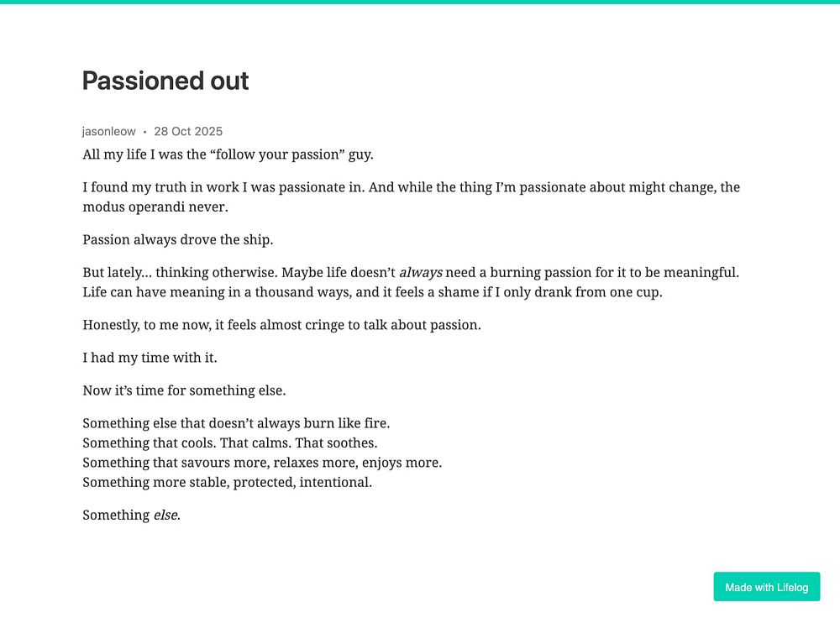This screenshot has width=840, height=618.
Task: Click the line "I had my time with it."
Action: tap(150, 358)
